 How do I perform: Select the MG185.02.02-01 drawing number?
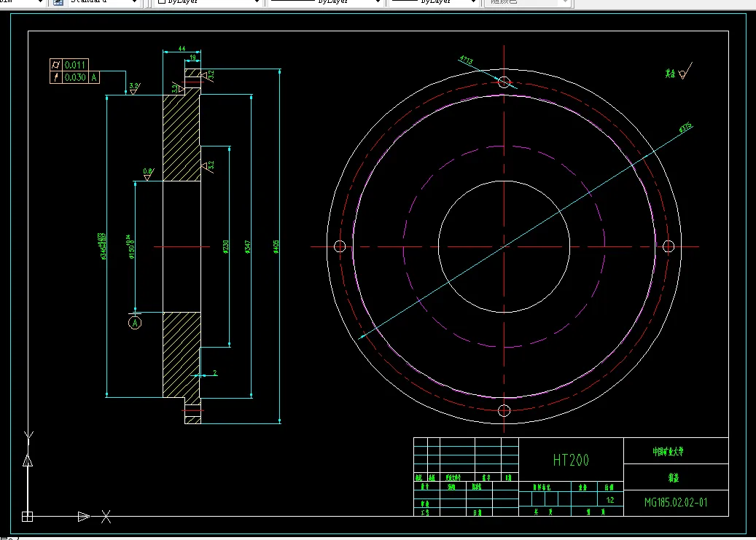pyautogui.click(x=676, y=502)
